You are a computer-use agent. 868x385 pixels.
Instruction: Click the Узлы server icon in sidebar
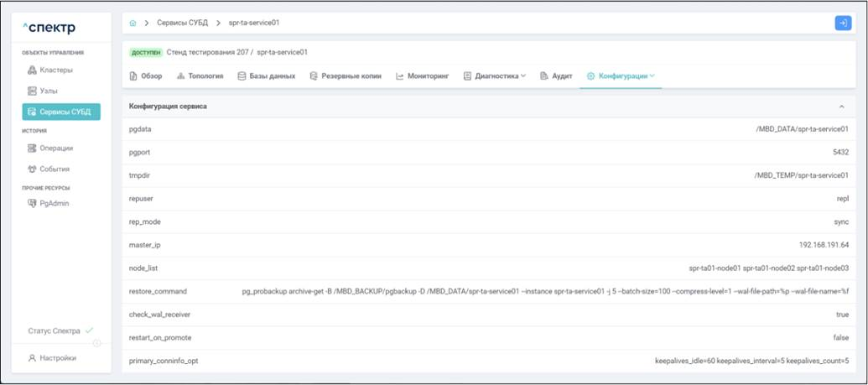pyautogui.click(x=33, y=91)
